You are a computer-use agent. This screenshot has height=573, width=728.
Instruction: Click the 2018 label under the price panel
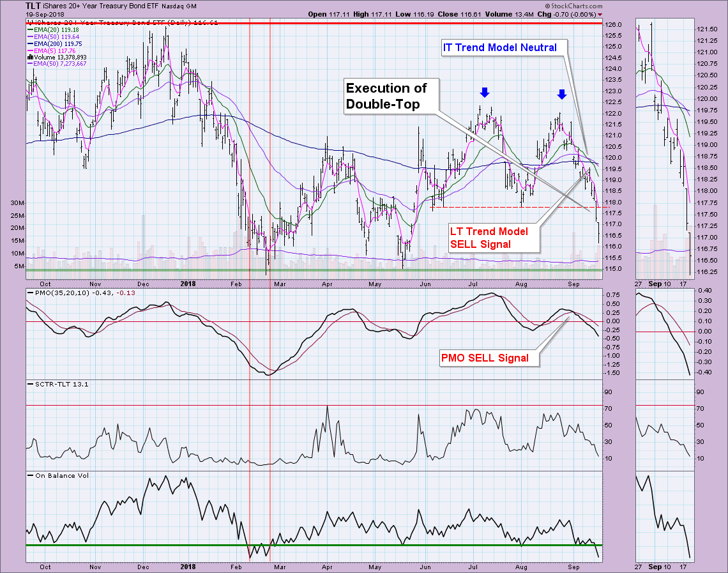click(188, 284)
